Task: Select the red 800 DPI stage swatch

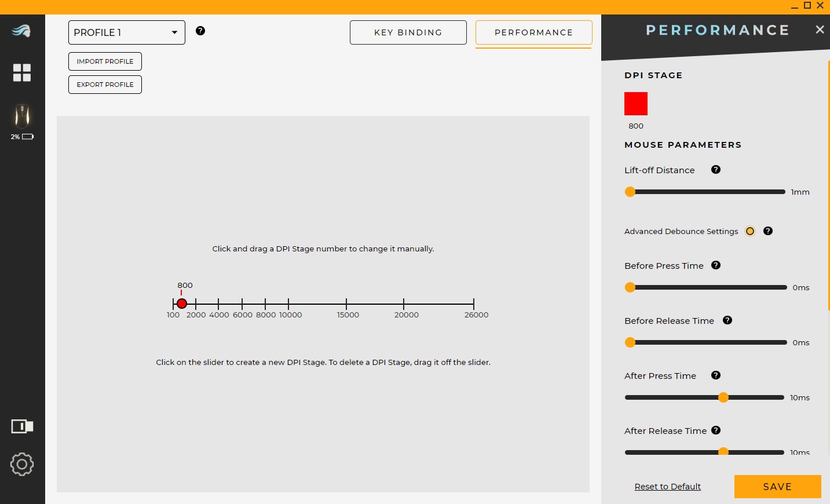Action: pos(636,104)
